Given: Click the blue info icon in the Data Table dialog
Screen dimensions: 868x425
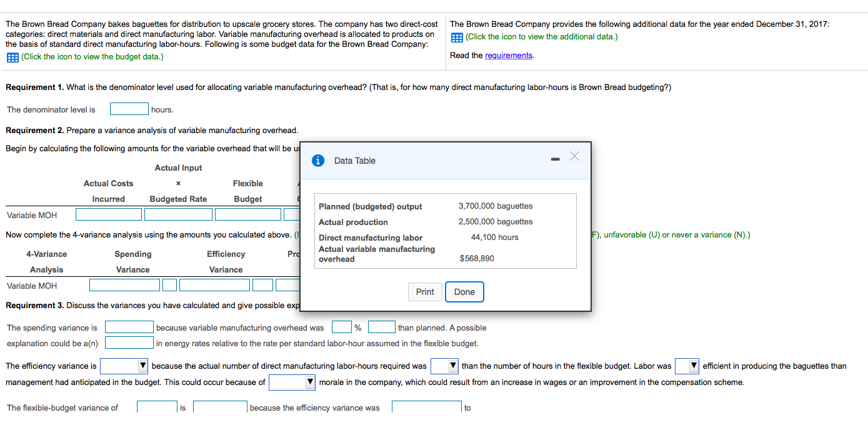Looking at the screenshot, I should coord(319,161).
